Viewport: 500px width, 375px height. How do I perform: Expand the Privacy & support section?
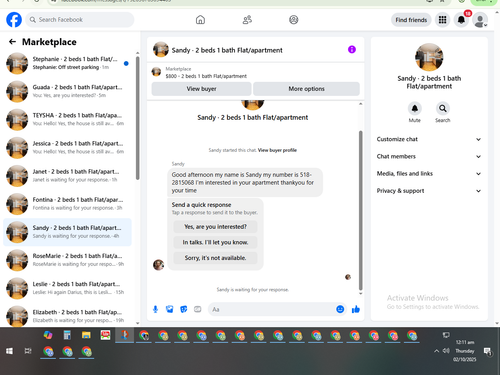[429, 191]
